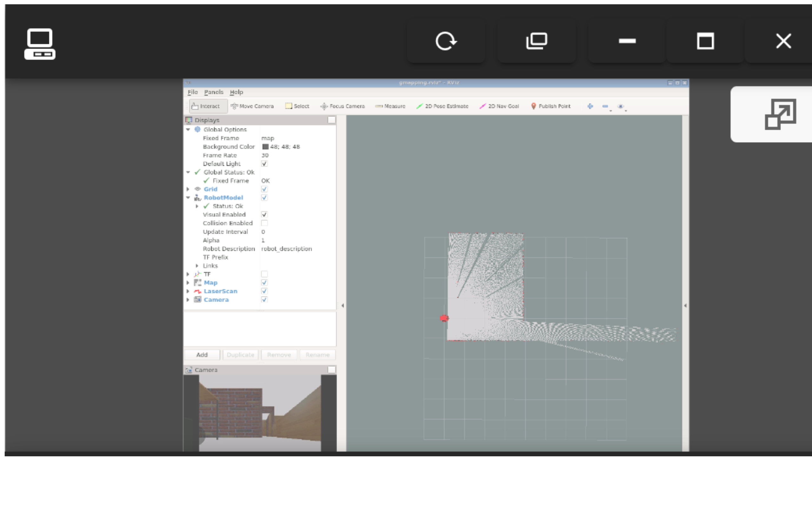Click the blue plus add-tool icon
This screenshot has width=812, height=507.
[x=590, y=106]
